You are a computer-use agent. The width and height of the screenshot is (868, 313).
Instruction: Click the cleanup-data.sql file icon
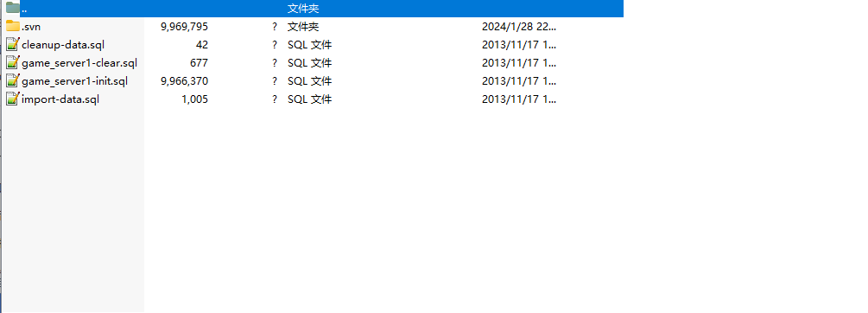coord(13,44)
